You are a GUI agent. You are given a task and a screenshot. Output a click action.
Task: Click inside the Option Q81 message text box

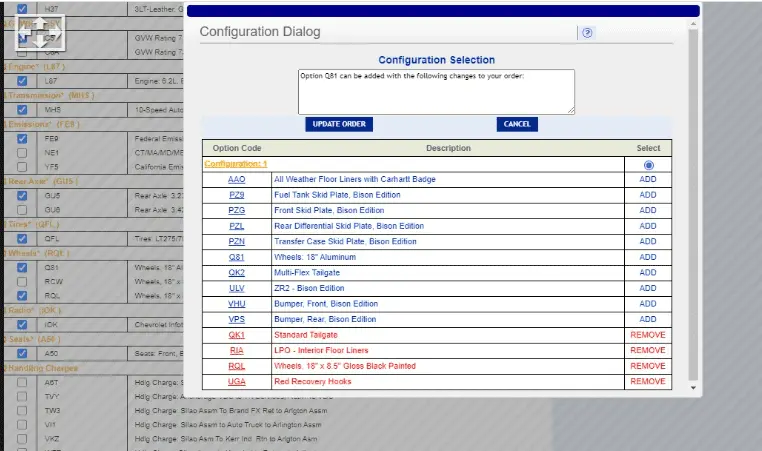[436, 91]
